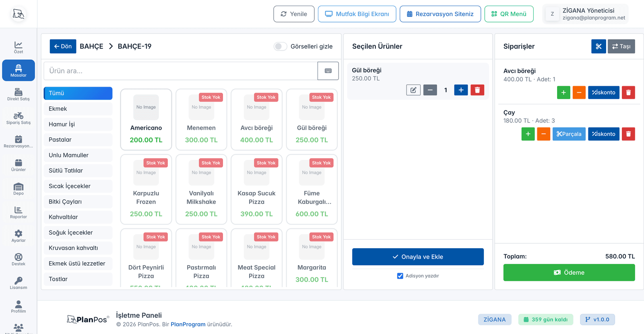Screen dimensions: 644x334
Task: Go back with the Dön button
Action: [63, 46]
